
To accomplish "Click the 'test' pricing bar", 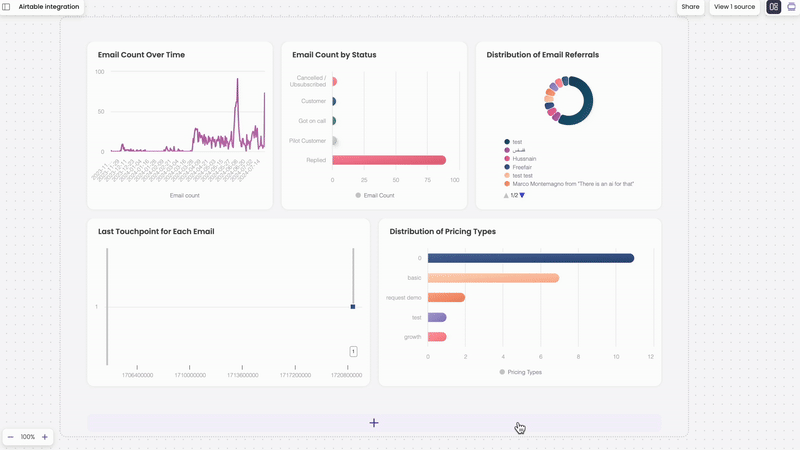I will pos(437,317).
